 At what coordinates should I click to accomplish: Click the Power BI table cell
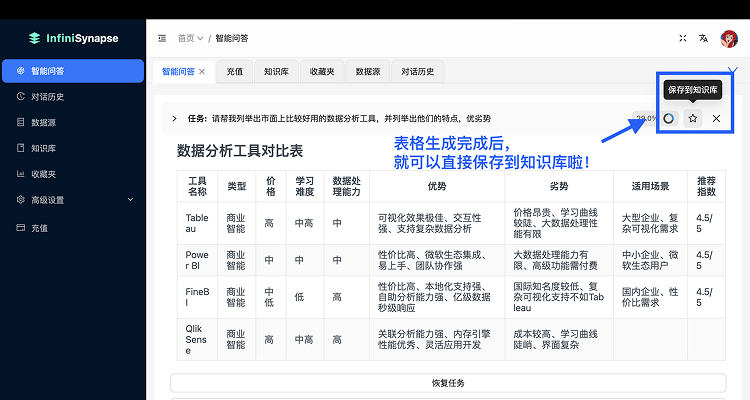pos(197,260)
